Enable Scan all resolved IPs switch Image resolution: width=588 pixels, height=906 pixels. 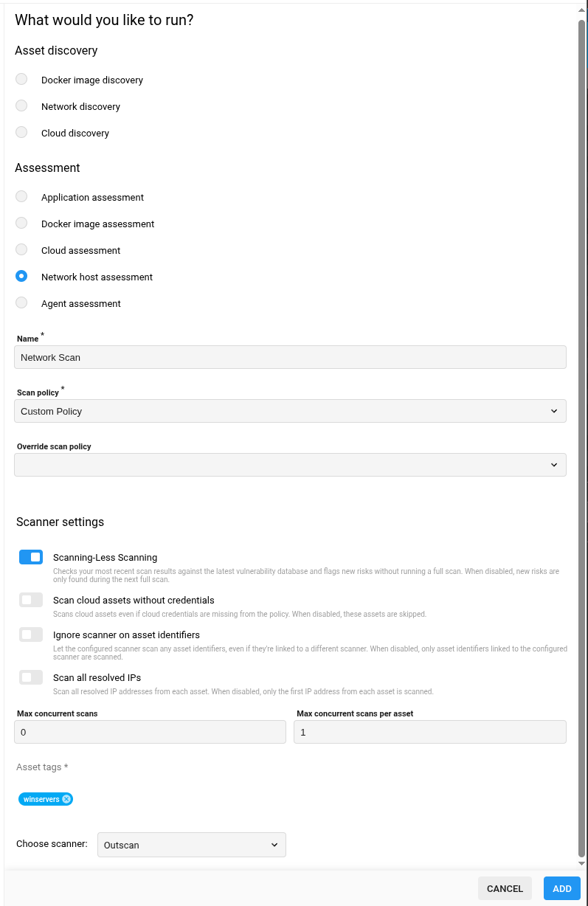(x=31, y=677)
